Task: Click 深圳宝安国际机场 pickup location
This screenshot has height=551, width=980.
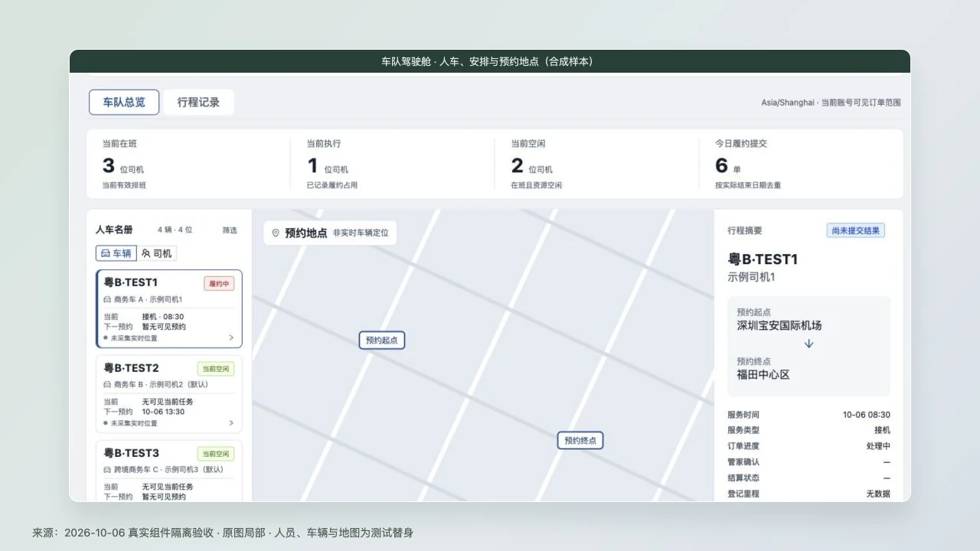Action: (x=779, y=326)
